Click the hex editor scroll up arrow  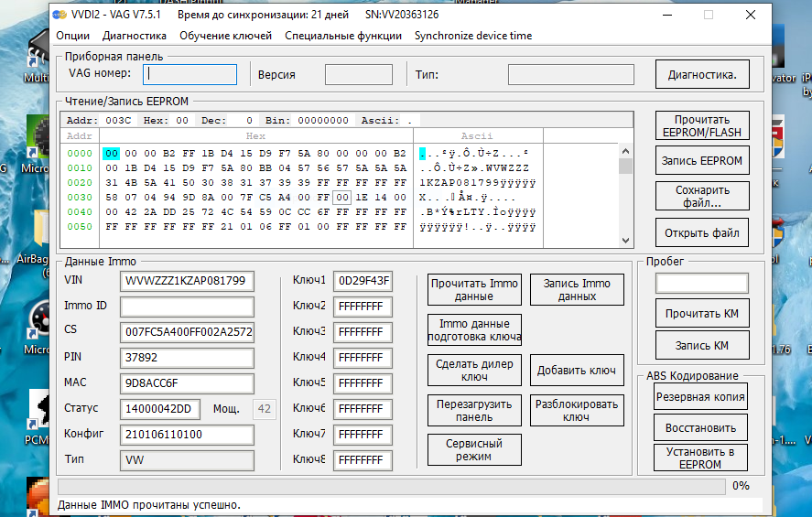coord(625,151)
